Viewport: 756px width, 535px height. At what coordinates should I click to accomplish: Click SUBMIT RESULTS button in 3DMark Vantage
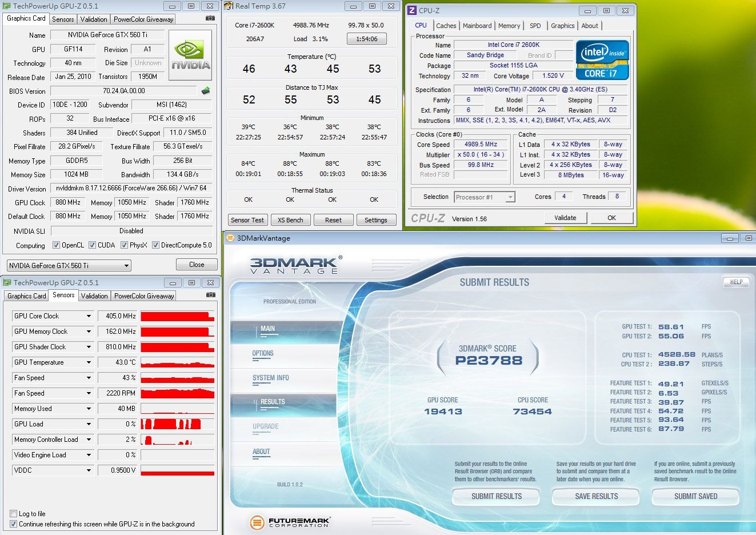coord(497,496)
